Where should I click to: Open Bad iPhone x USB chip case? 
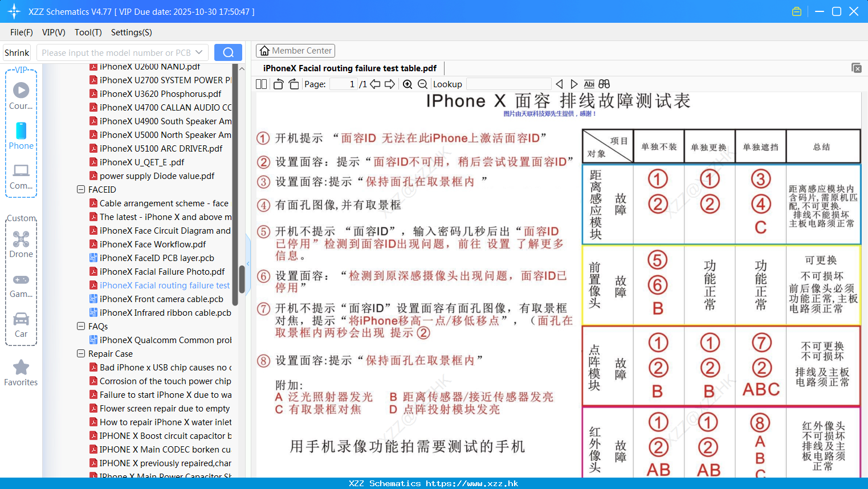[160, 367]
